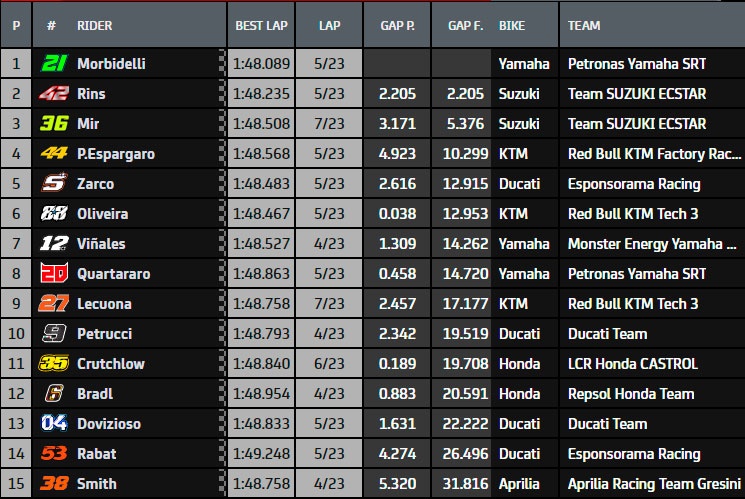Click Morbidelli's green number 21 icon
The height and width of the screenshot is (499, 745).
click(54, 63)
